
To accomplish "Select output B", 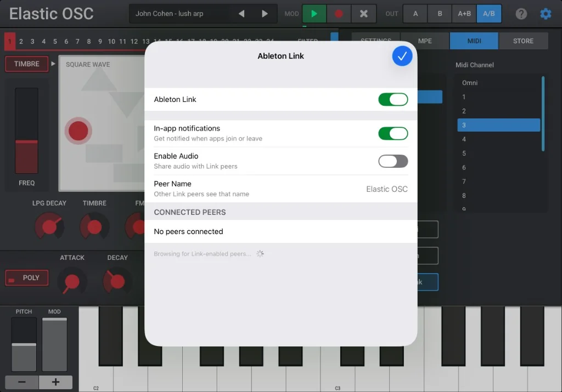I will tap(440, 14).
